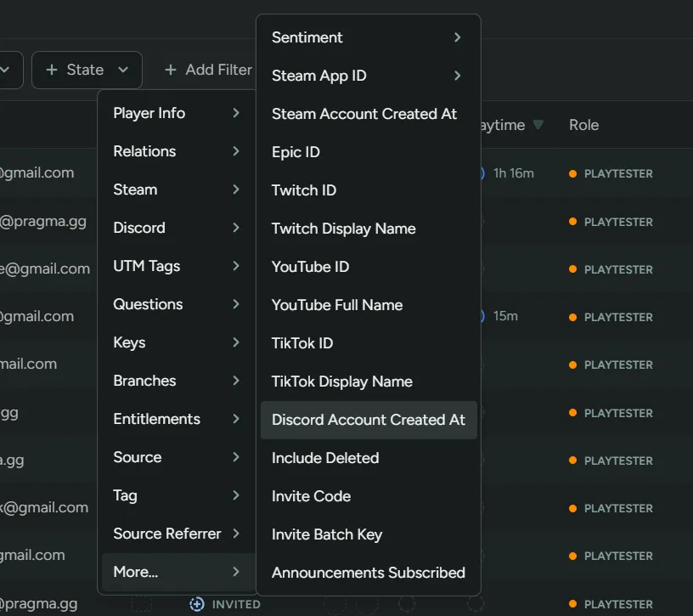
Task: Select Announcements Subscribed filter option
Action: pos(368,573)
